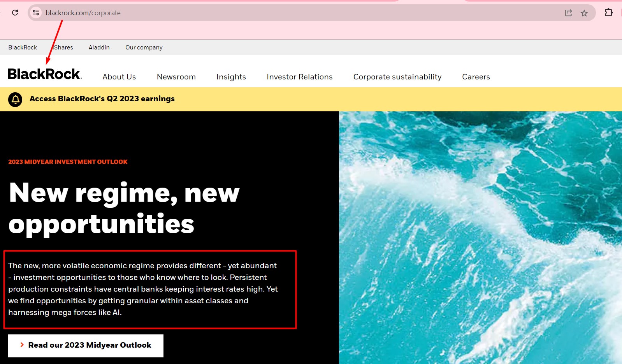Open the Careers menu
Screen dimensions: 622x364
pyautogui.click(x=476, y=77)
